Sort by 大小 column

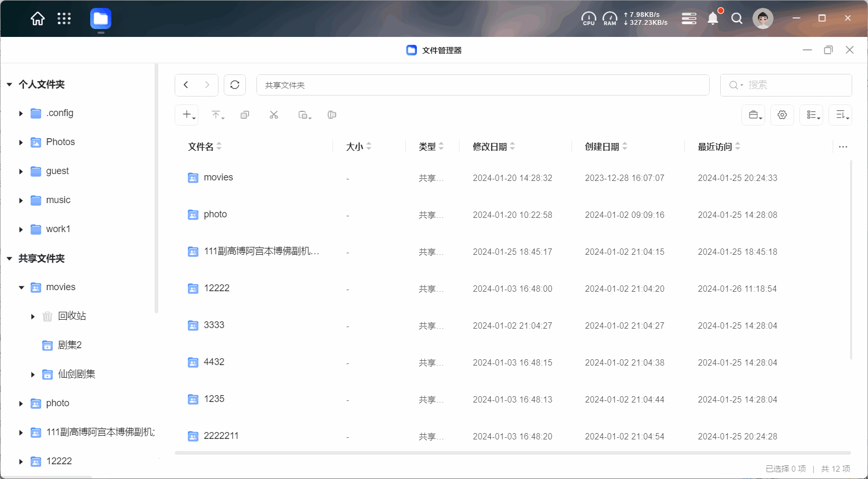tap(359, 147)
